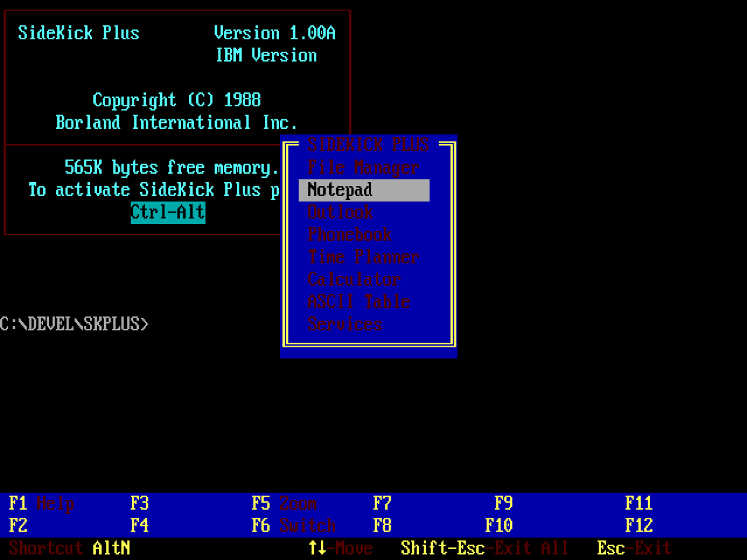Click the F8 function key label
This screenshot has width=747, height=560.
click(382, 526)
